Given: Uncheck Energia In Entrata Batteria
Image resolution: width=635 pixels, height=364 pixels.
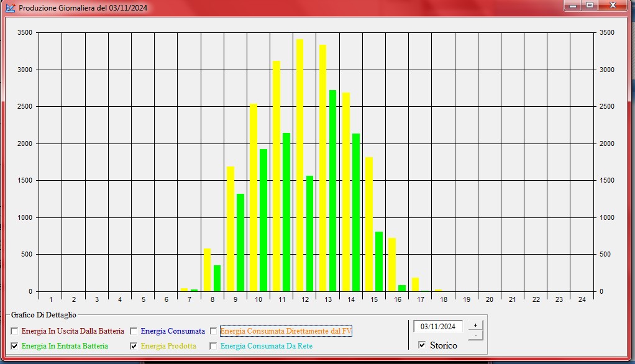Looking at the screenshot, I should point(15,346).
